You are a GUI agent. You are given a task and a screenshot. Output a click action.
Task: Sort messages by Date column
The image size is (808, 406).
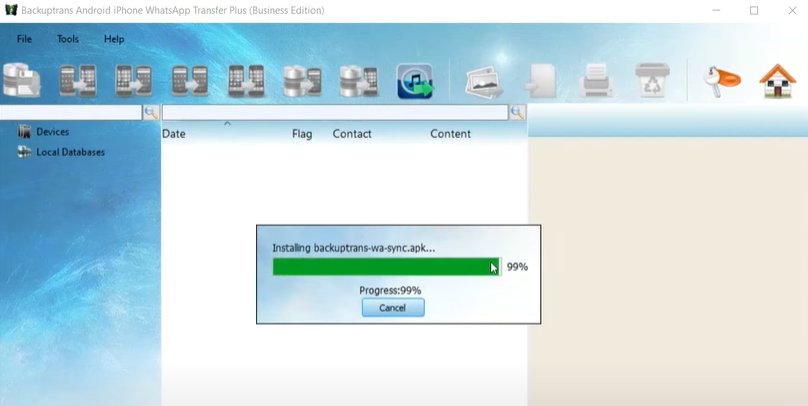click(x=174, y=134)
